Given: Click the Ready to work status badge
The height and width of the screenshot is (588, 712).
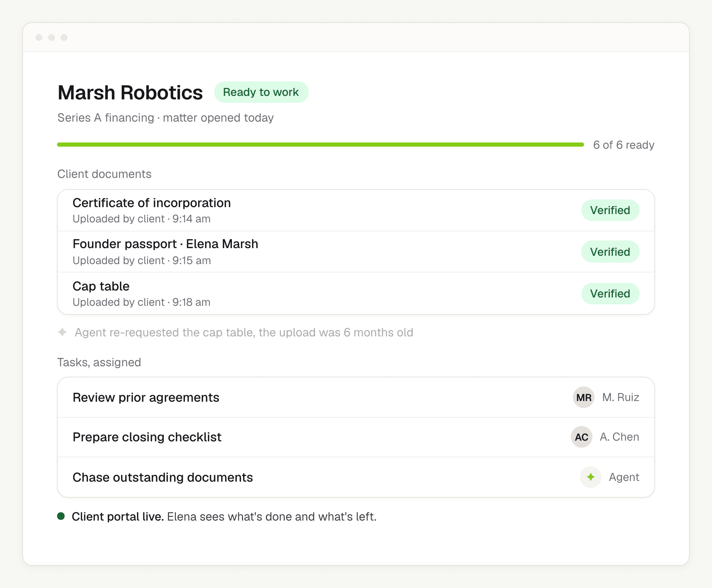Looking at the screenshot, I should tap(261, 92).
